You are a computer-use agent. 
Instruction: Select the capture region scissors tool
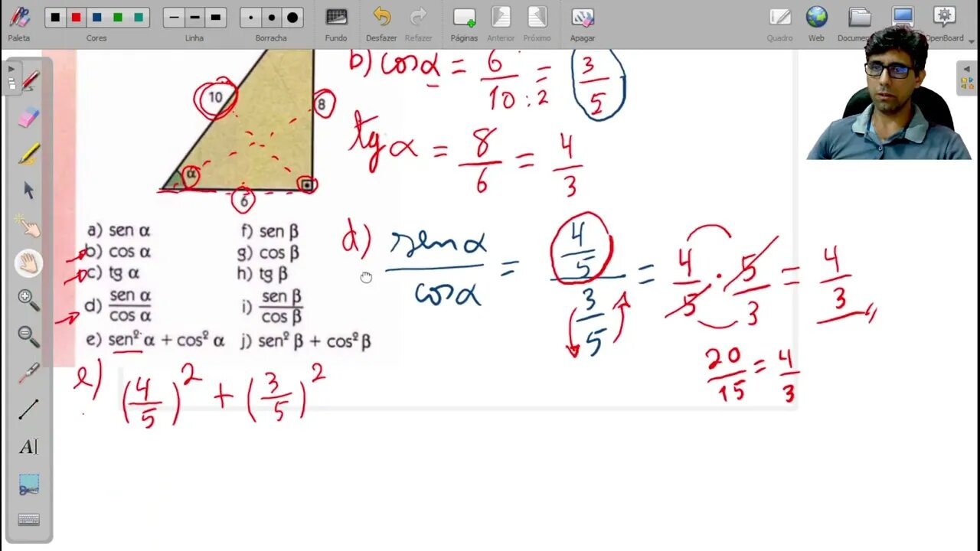(28, 483)
